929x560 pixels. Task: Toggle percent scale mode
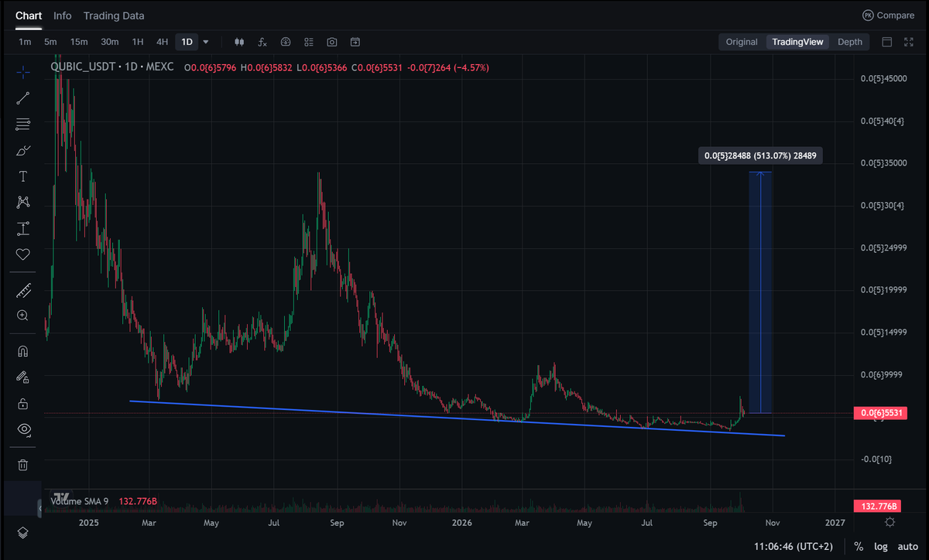coord(859,546)
